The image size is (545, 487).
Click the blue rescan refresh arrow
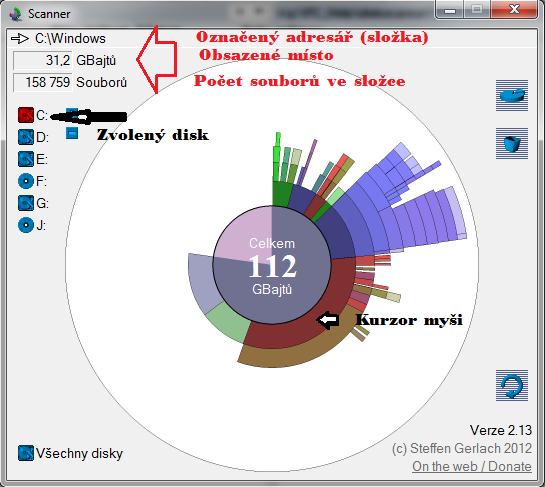[x=512, y=385]
